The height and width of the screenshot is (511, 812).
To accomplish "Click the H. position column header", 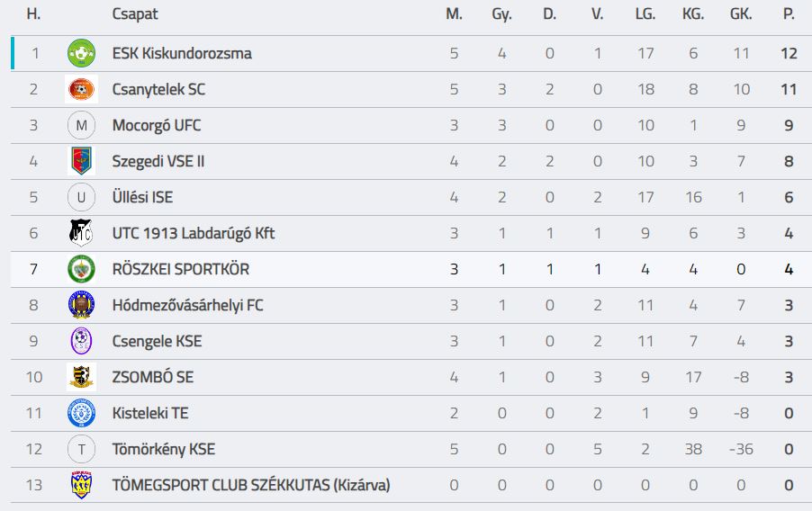I will [x=34, y=15].
